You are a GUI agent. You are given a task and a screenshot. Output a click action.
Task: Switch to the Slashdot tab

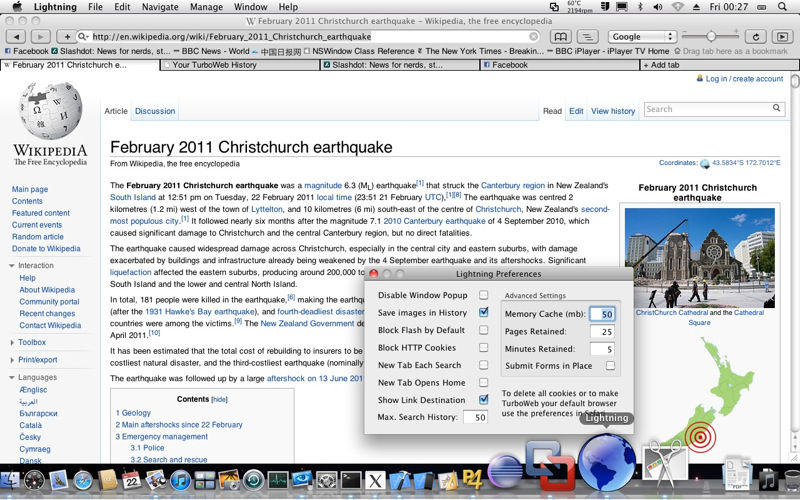coord(400,65)
